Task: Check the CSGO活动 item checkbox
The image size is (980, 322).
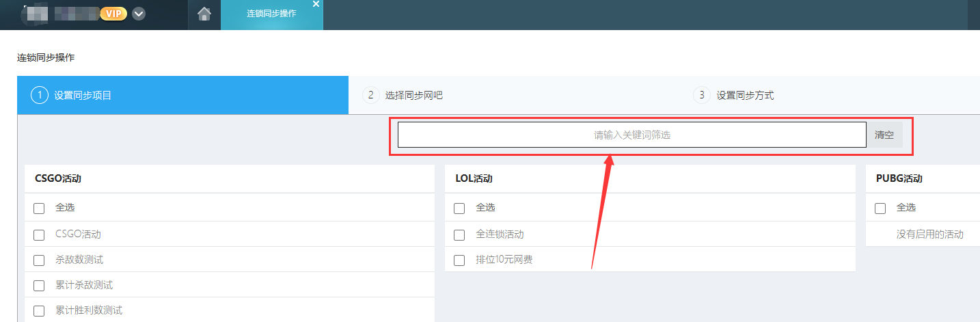Action: 39,235
